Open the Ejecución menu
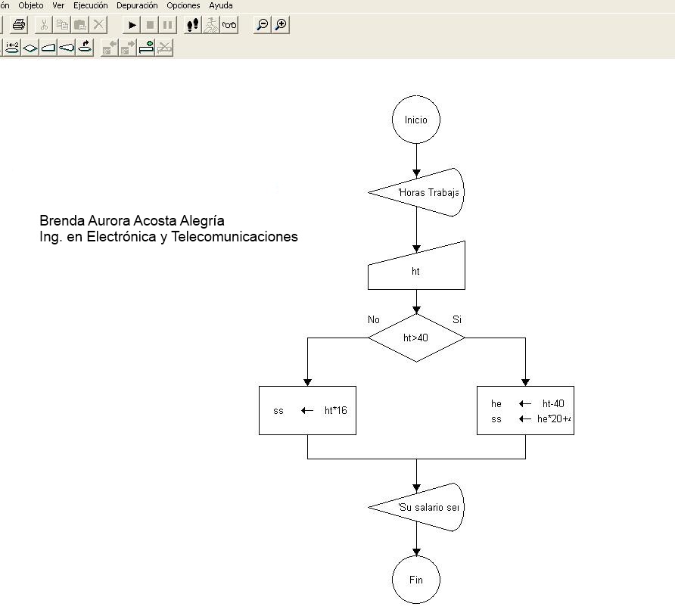This screenshot has height=616, width=675. (90, 5)
